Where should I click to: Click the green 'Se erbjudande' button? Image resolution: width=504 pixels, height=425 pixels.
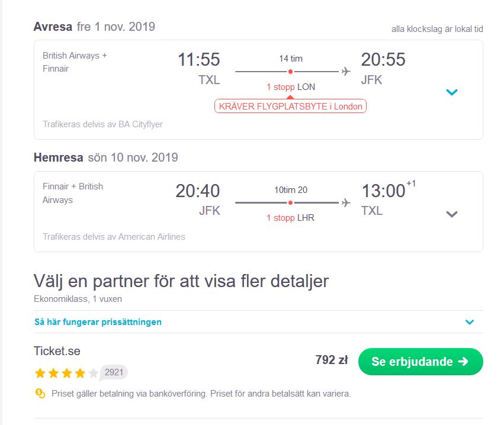(420, 362)
